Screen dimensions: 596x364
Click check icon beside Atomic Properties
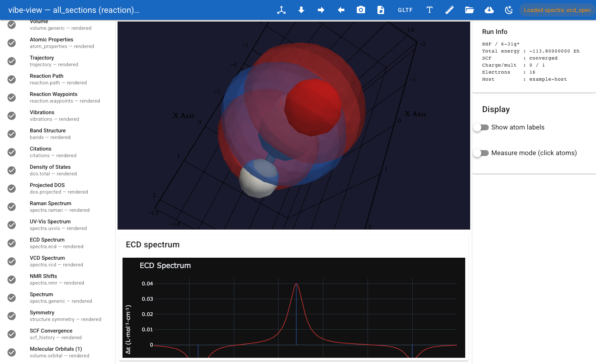[12, 43]
